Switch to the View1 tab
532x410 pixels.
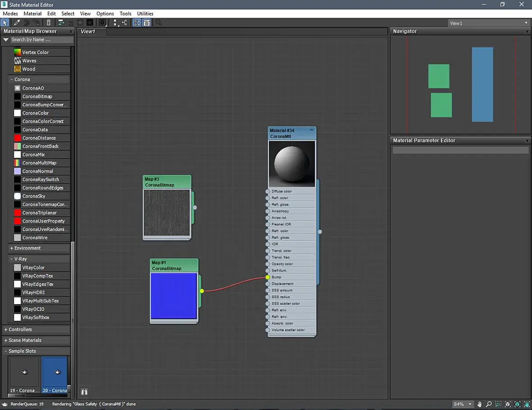(x=88, y=32)
